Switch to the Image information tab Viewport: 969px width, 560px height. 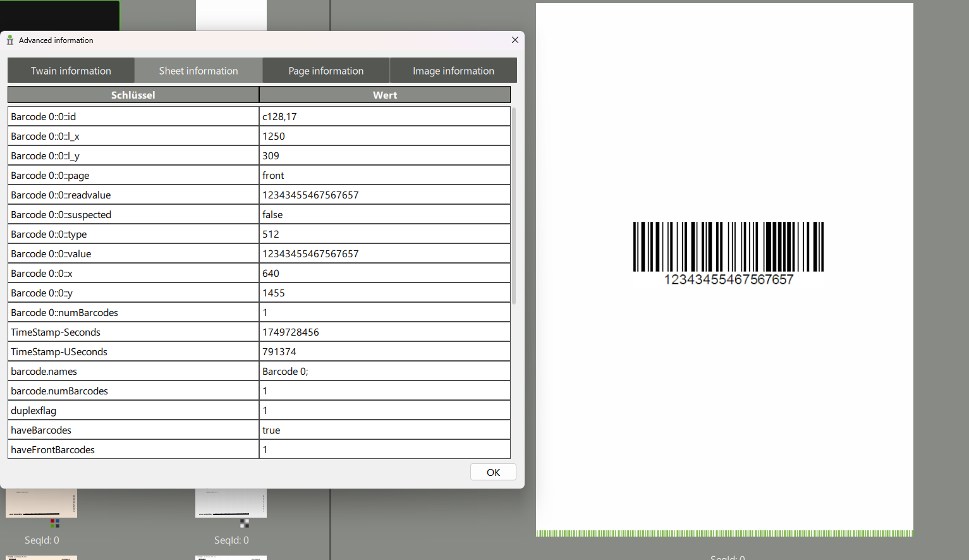(x=453, y=70)
